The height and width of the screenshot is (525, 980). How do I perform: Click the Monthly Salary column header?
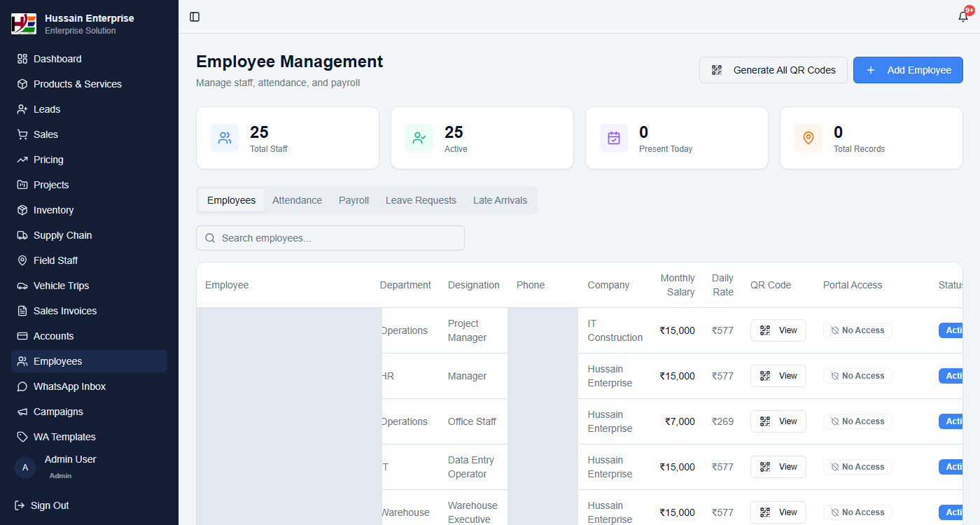click(678, 285)
